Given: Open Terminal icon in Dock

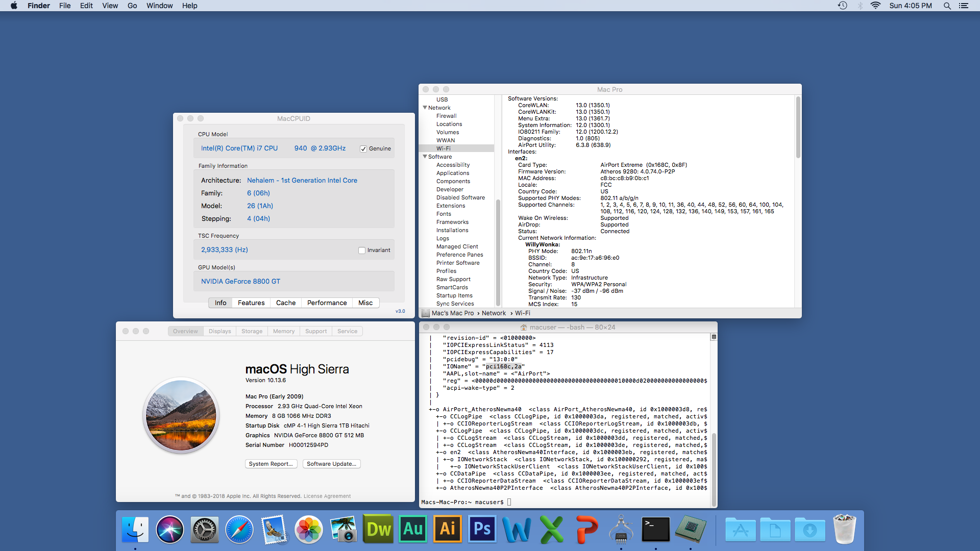Looking at the screenshot, I should [656, 530].
